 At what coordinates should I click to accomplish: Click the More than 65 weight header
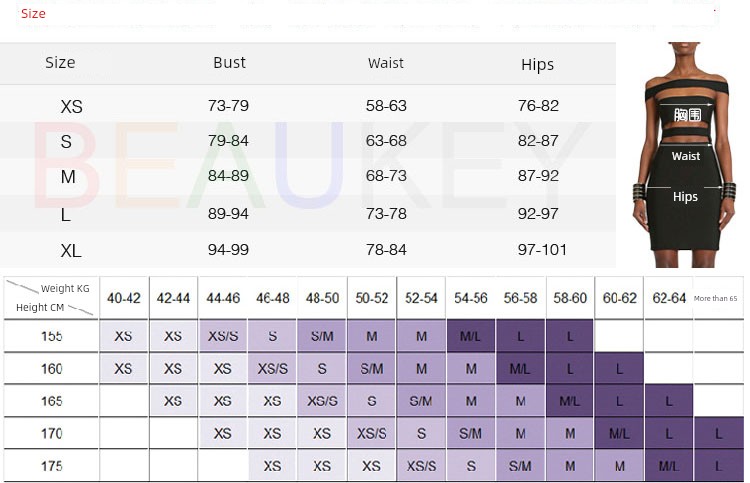pyautogui.click(x=717, y=298)
